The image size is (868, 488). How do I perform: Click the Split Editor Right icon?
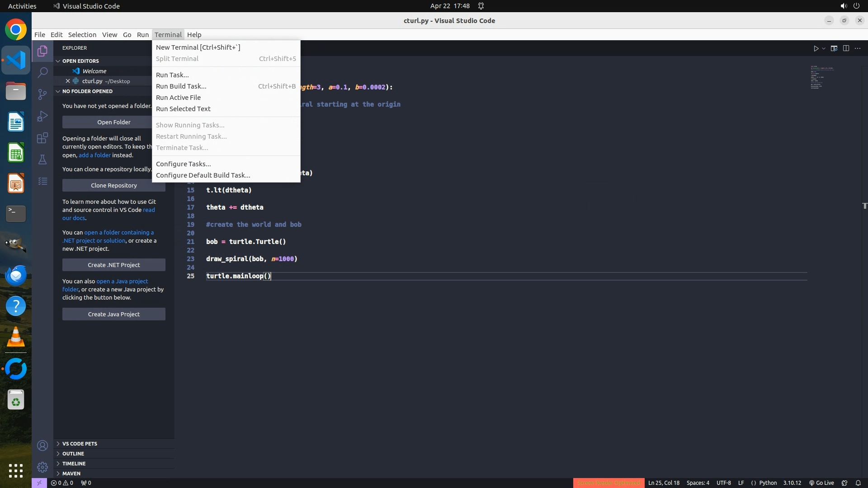[x=846, y=48]
